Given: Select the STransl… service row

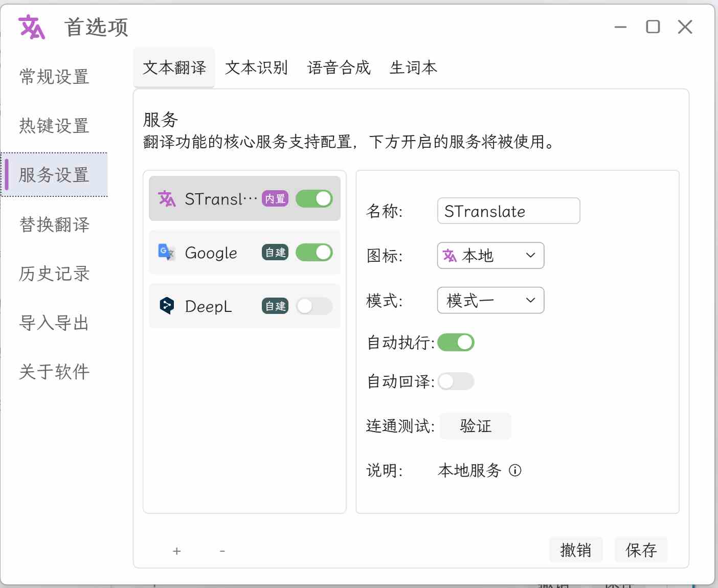Looking at the screenshot, I should point(244,198).
